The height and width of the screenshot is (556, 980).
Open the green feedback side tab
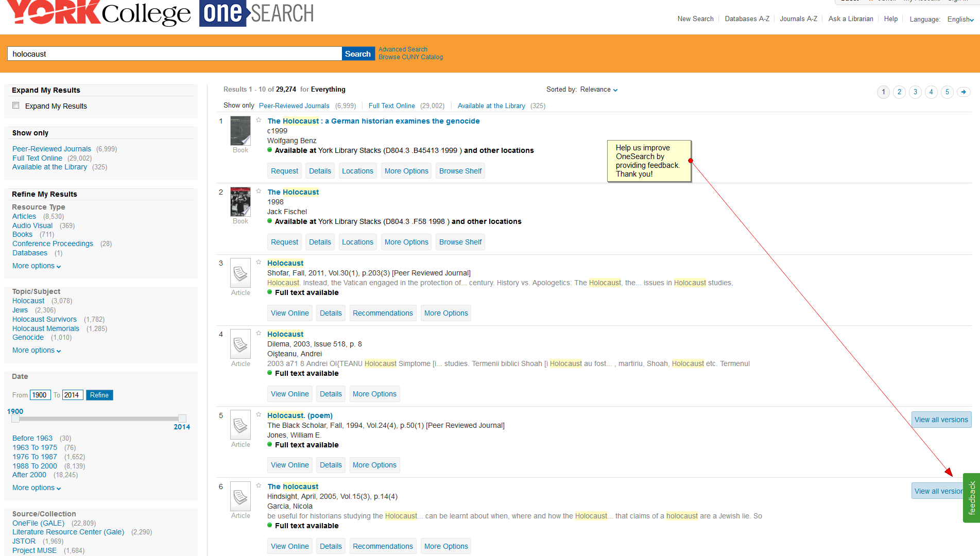pos(972,498)
